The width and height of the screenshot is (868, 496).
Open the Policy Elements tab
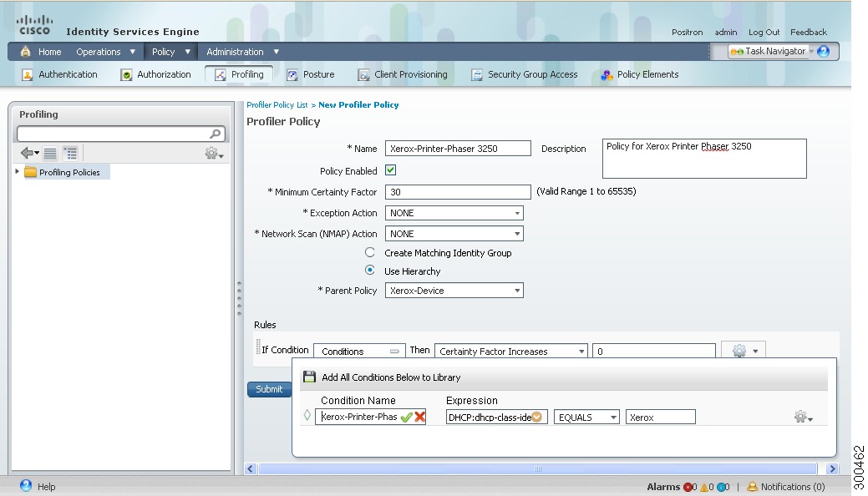pyautogui.click(x=640, y=74)
